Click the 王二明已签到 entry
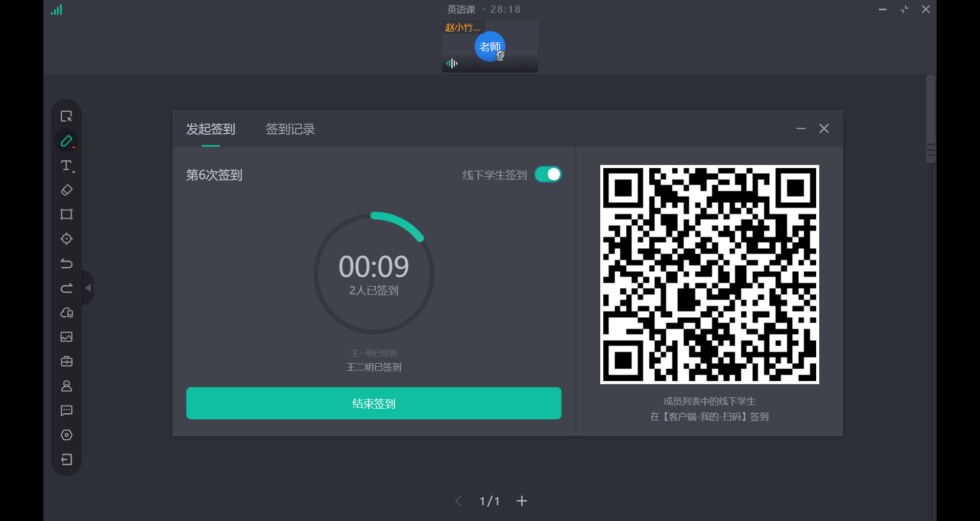The width and height of the screenshot is (980, 521). click(374, 367)
